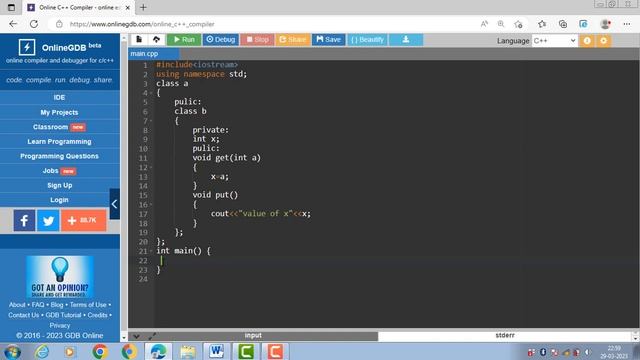640x360 pixels.
Task: Open the Terms of Use link
Action: tap(88, 305)
